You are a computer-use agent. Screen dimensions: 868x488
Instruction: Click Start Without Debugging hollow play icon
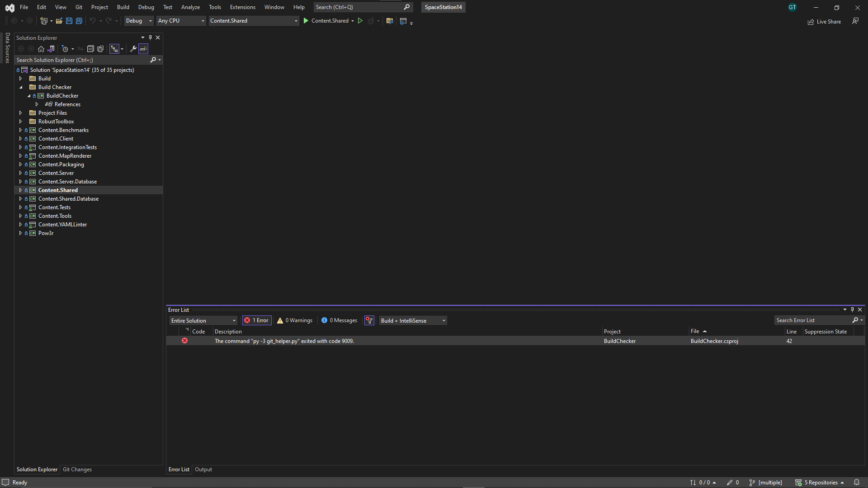[360, 21]
